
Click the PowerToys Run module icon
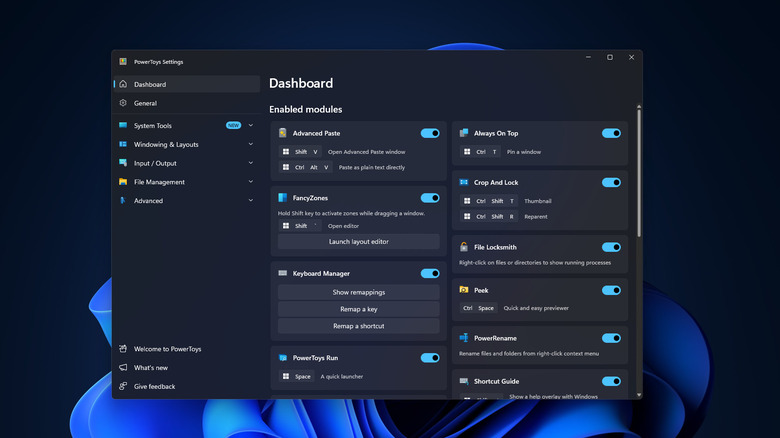point(284,357)
